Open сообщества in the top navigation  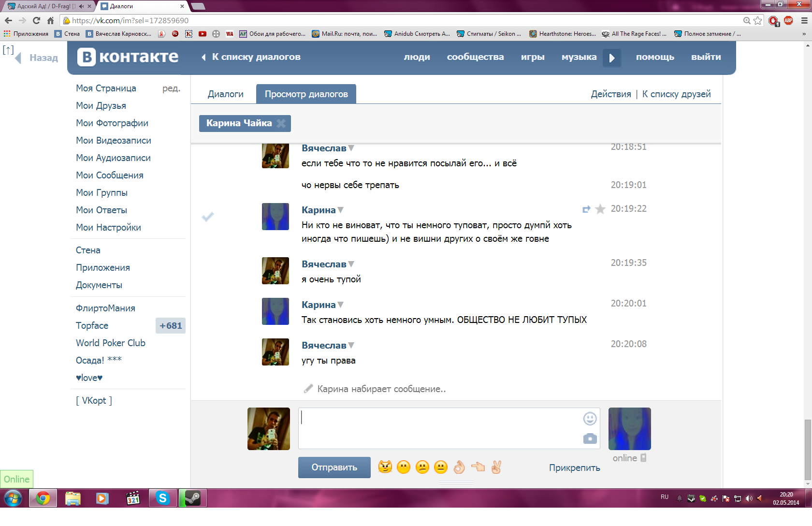(476, 57)
